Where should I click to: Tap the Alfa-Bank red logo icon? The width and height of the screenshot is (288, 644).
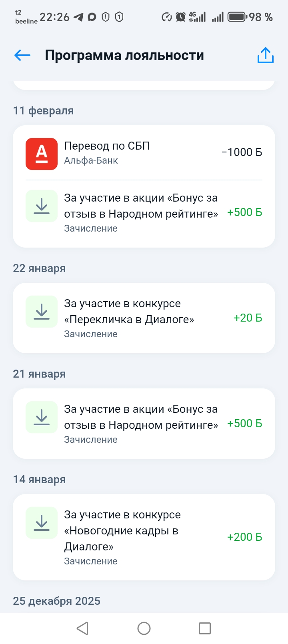point(42,154)
